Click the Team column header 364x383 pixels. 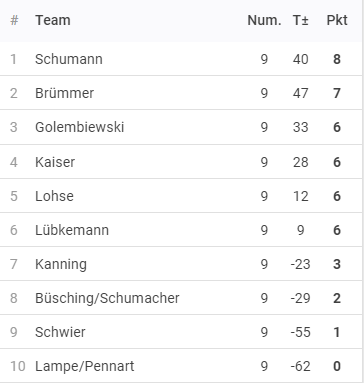point(53,20)
